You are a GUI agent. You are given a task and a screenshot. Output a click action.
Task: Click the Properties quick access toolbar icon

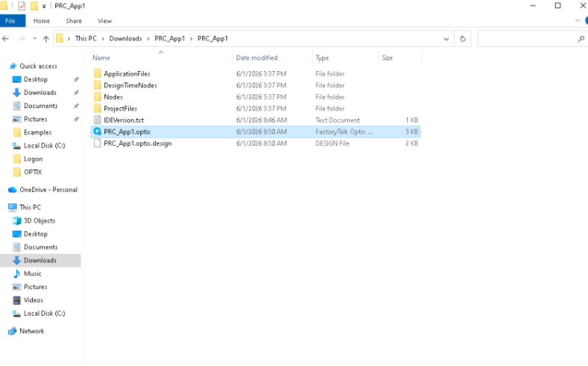(22, 6)
